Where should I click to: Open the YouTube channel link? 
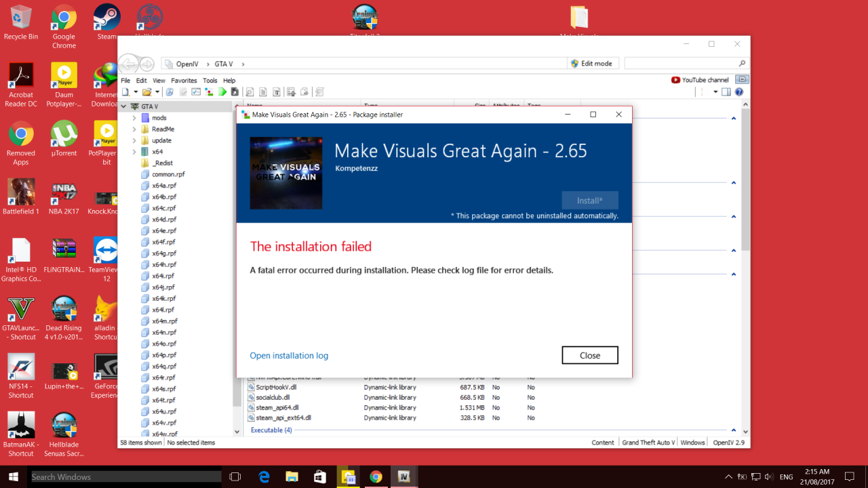[x=700, y=80]
